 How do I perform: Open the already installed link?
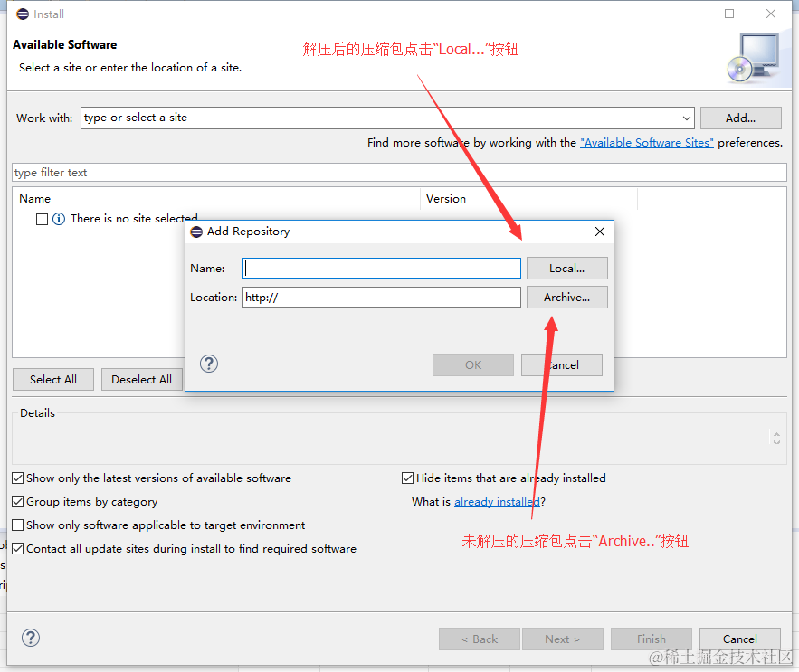(x=497, y=502)
